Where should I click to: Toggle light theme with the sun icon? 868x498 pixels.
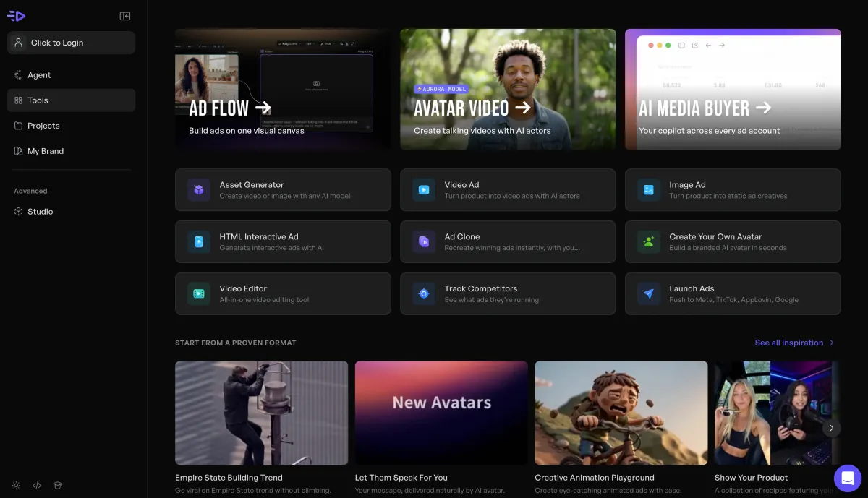coord(16,485)
